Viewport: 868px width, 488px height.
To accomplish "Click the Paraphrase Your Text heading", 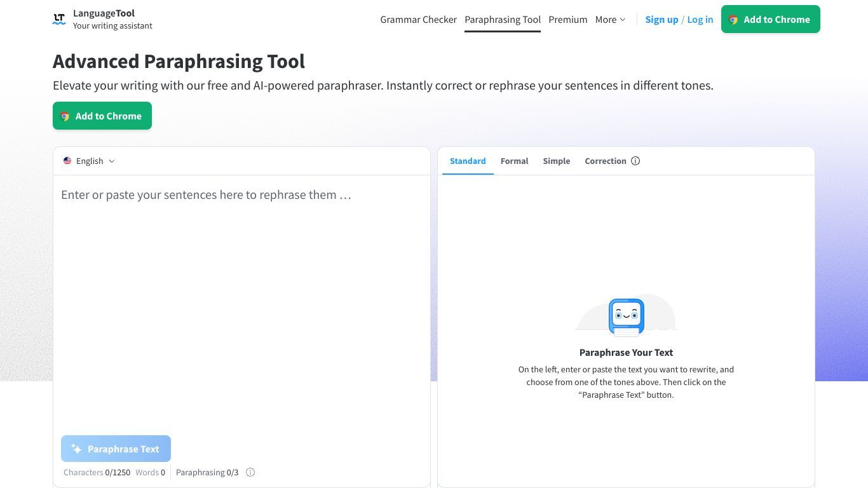I will point(626,352).
